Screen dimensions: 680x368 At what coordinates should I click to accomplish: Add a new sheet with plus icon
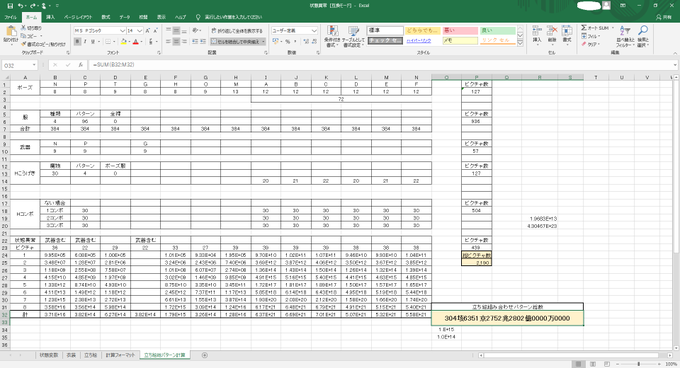tap(205, 355)
